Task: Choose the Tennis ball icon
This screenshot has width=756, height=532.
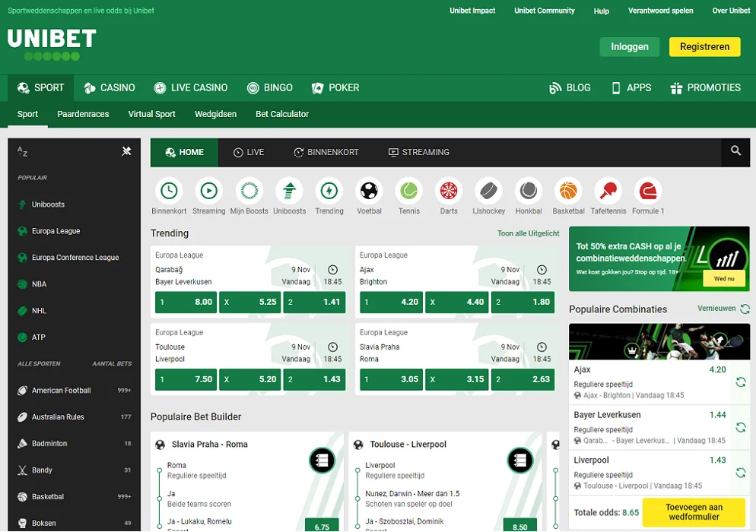Action: [x=409, y=191]
